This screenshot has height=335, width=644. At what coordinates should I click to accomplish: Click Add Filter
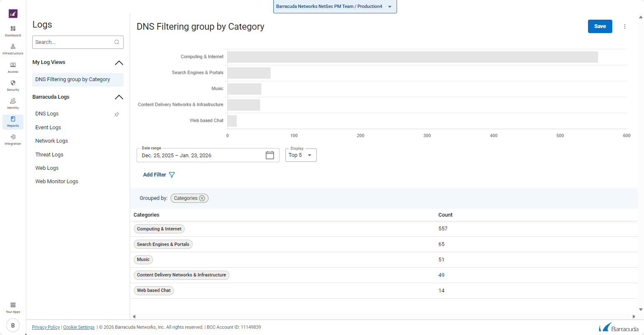(x=159, y=175)
